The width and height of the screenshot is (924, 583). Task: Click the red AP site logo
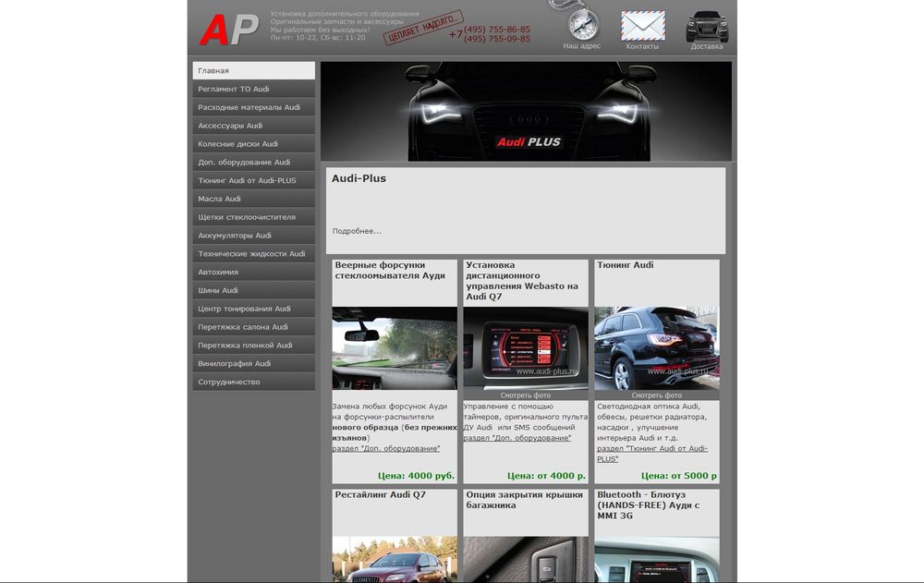229,30
